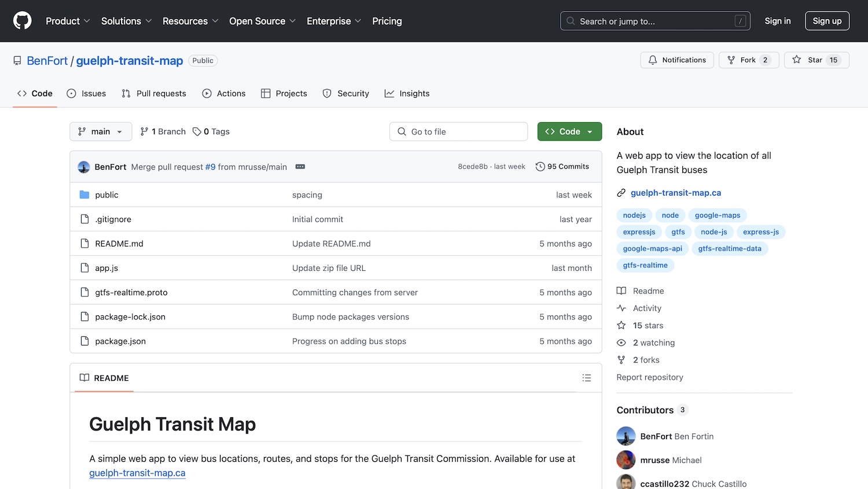The height and width of the screenshot is (489, 868).
Task: Click Report repository link
Action: point(650,377)
